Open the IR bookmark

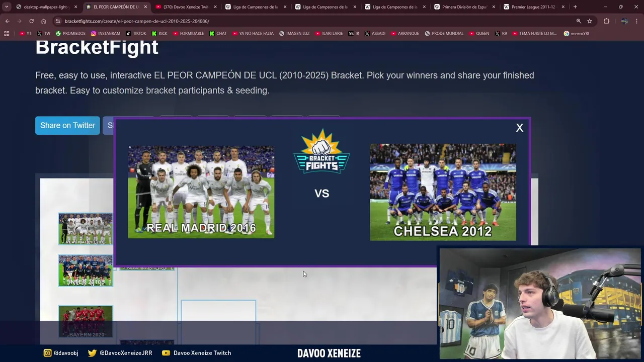[x=354, y=34]
